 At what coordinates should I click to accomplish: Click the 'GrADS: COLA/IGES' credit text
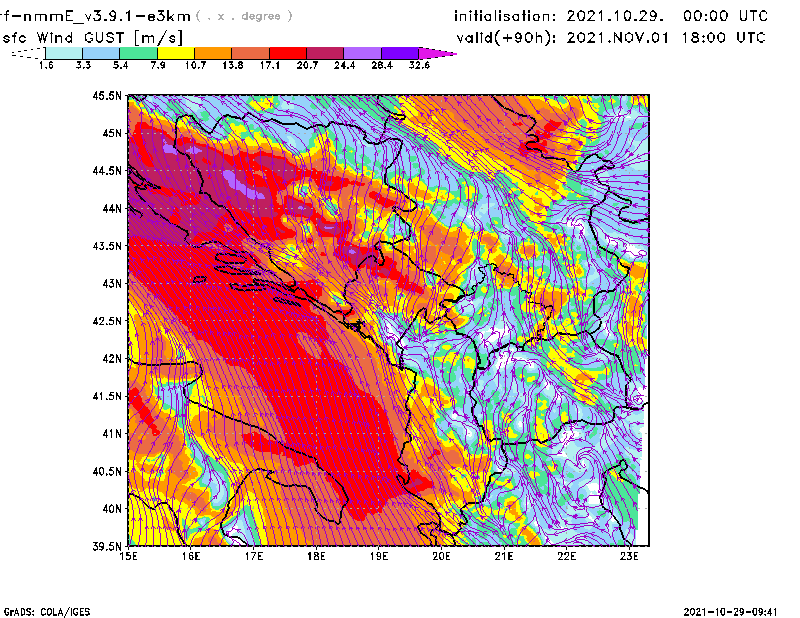pyautogui.click(x=47, y=612)
